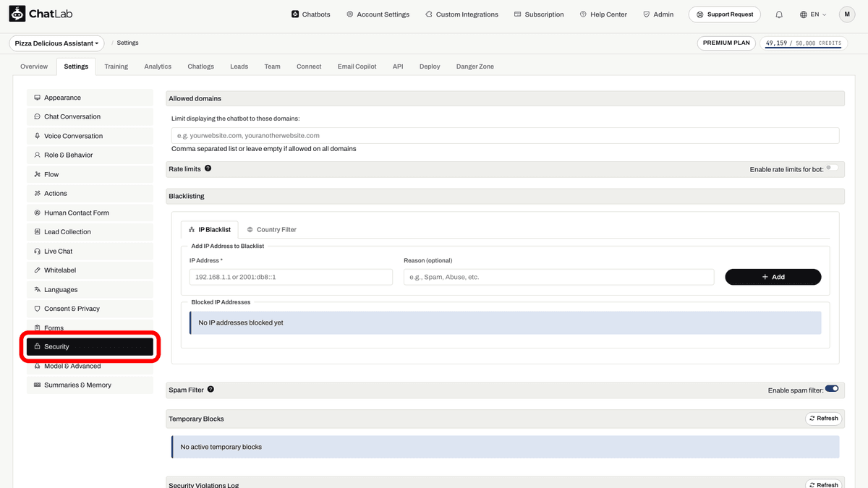Open the Forms settings item
868x488 pixels.
pos(90,328)
